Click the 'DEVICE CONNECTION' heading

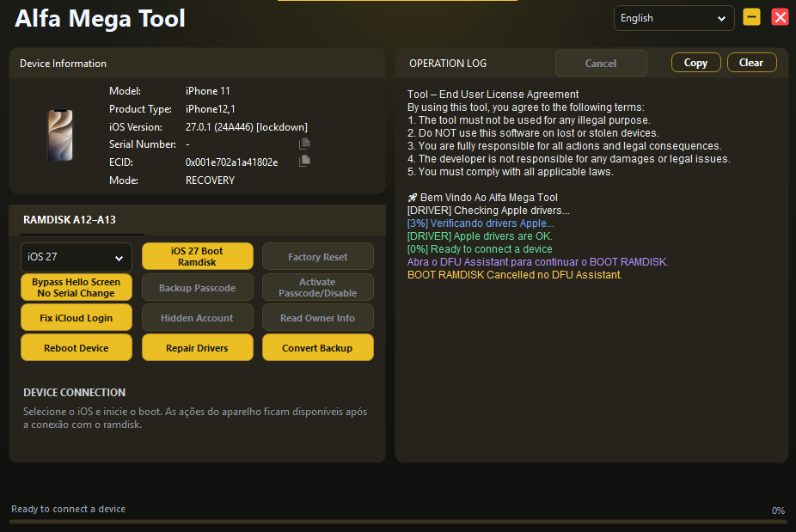(x=74, y=393)
